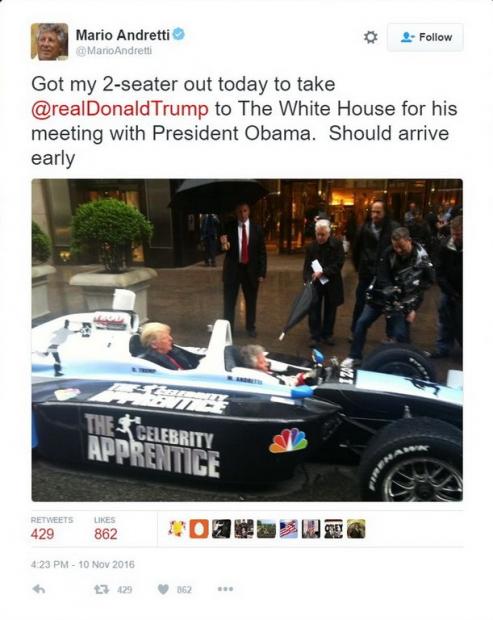Select the OBEY liker avatar
Viewport: 493px width, 620px height.
(333, 529)
